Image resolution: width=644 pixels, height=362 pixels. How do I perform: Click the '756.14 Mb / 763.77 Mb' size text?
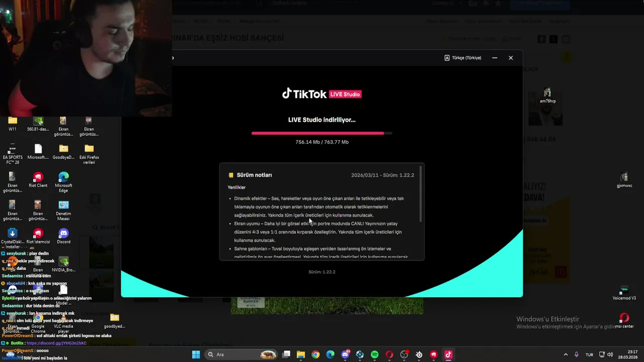tap(322, 142)
